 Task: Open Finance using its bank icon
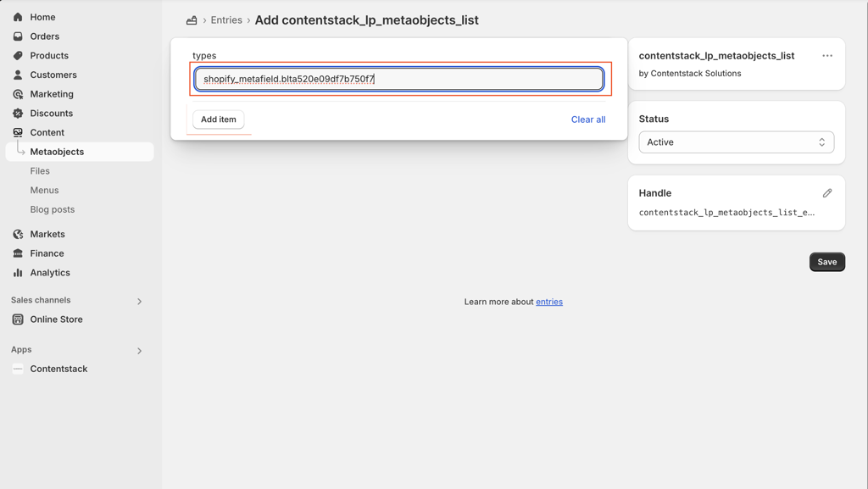(16, 253)
